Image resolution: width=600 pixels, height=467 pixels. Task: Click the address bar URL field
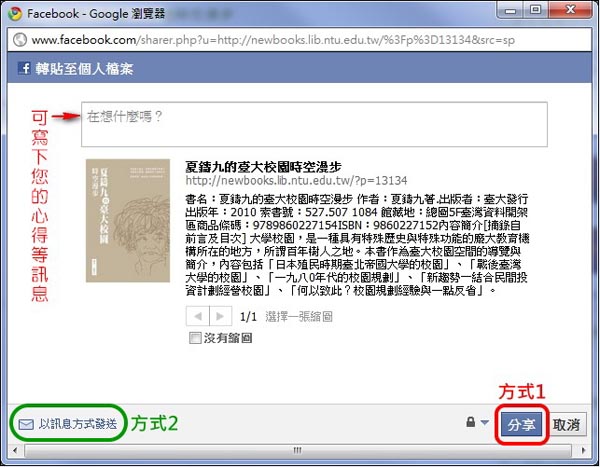click(x=299, y=40)
